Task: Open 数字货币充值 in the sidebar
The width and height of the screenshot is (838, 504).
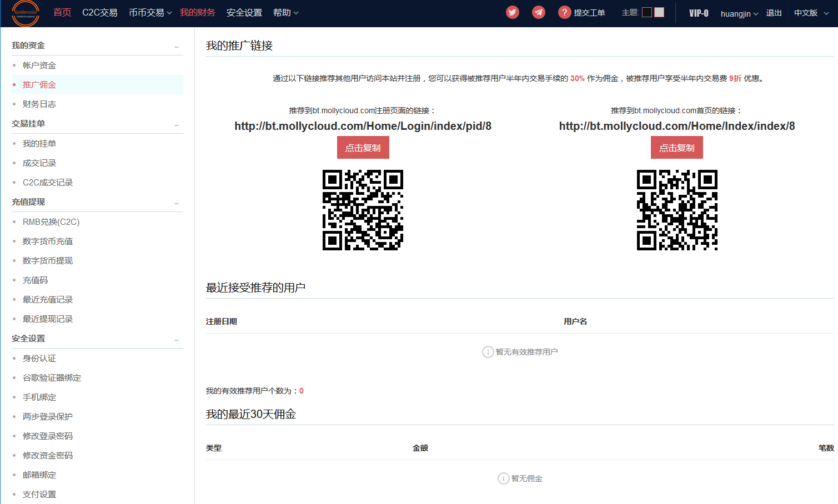Action: point(48,241)
